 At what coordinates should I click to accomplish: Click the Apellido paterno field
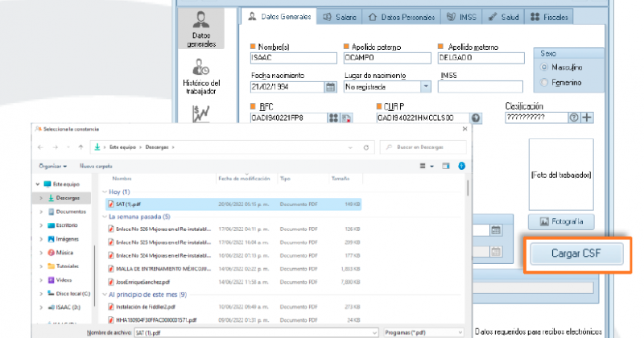coord(387,58)
